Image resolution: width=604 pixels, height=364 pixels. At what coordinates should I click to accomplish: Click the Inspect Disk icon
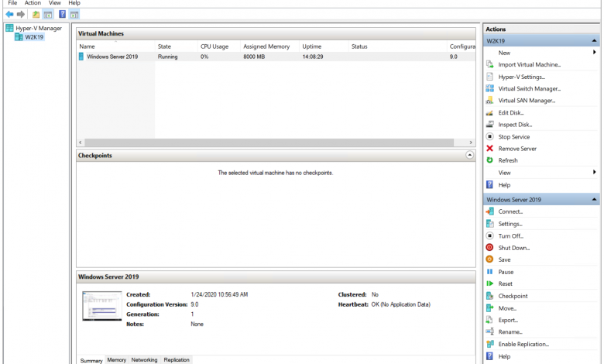(489, 125)
